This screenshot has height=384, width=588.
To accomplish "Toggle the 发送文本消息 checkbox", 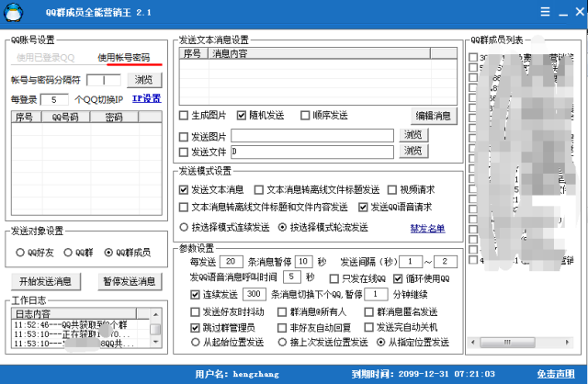I will pos(184,190).
